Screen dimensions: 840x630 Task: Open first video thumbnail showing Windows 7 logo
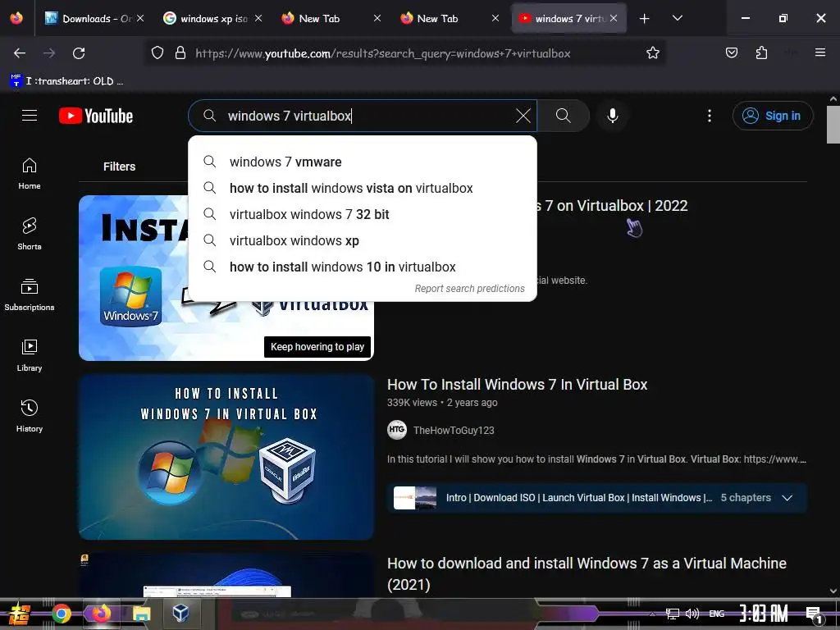click(226, 277)
